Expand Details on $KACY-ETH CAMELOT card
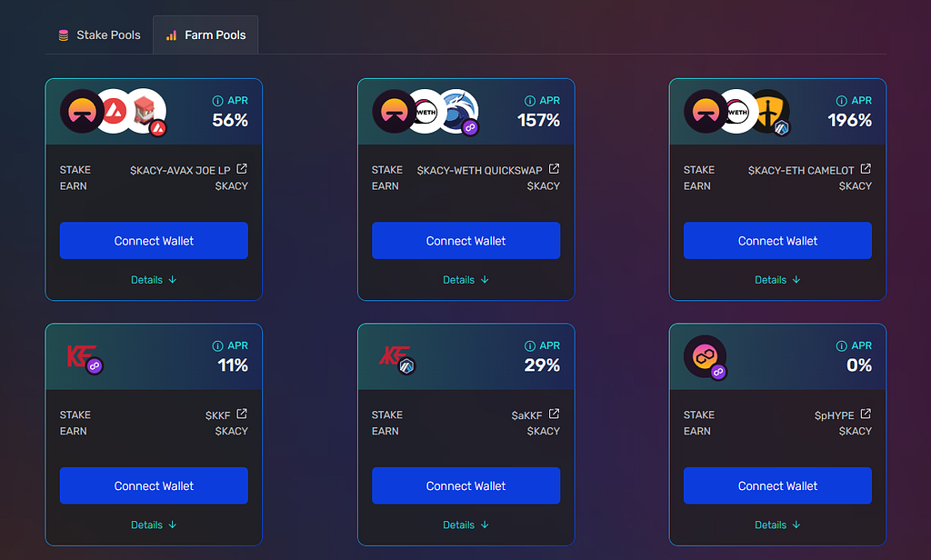 click(x=778, y=280)
